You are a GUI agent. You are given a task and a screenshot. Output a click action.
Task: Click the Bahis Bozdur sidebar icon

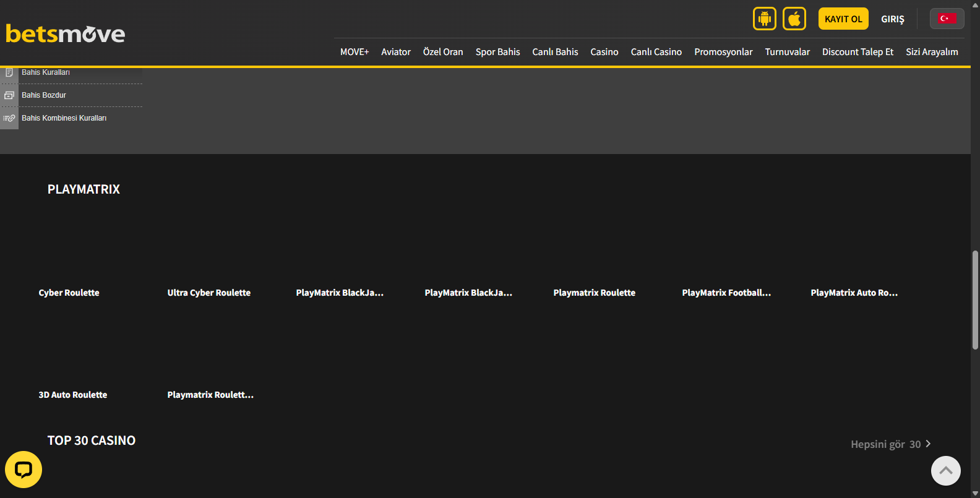point(9,95)
